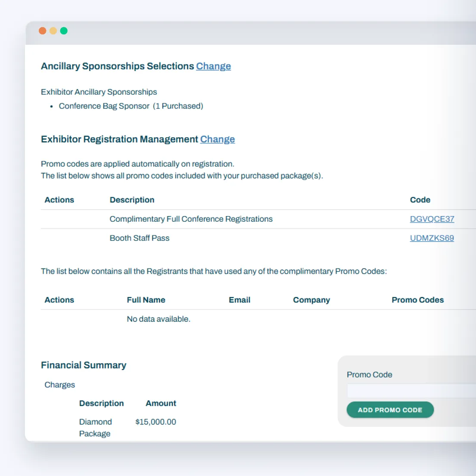Click Change next to Exhibitor Registration Management

pyautogui.click(x=217, y=139)
